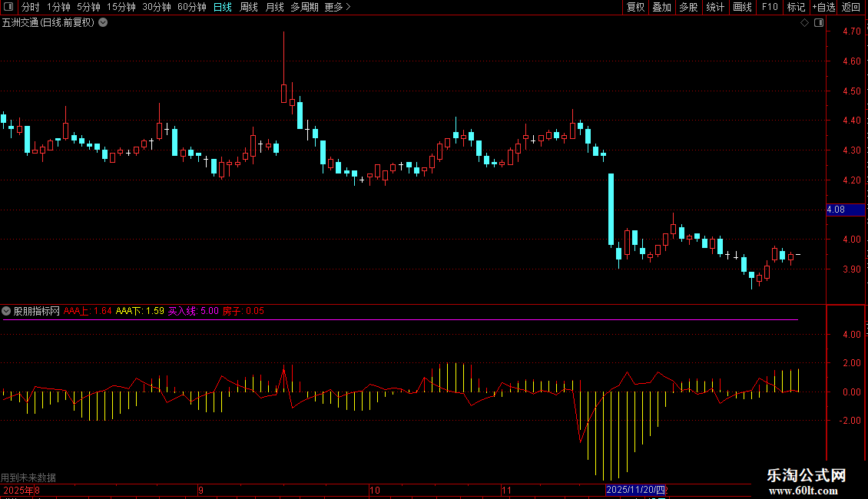Expand the 更多 periods menu
Image resolution: width=868 pixels, height=499 pixels.
338,7
